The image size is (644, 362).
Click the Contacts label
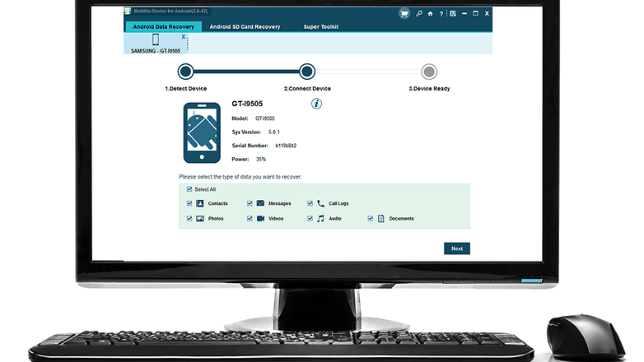217,203
